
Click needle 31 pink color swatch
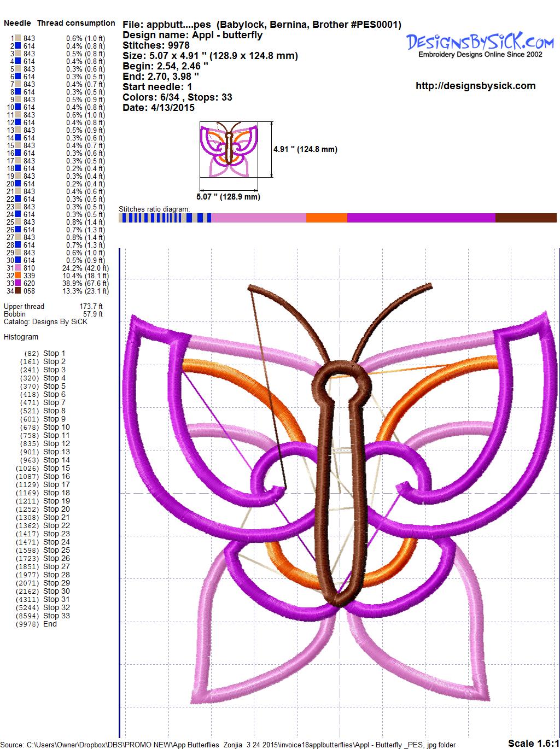coord(18,268)
